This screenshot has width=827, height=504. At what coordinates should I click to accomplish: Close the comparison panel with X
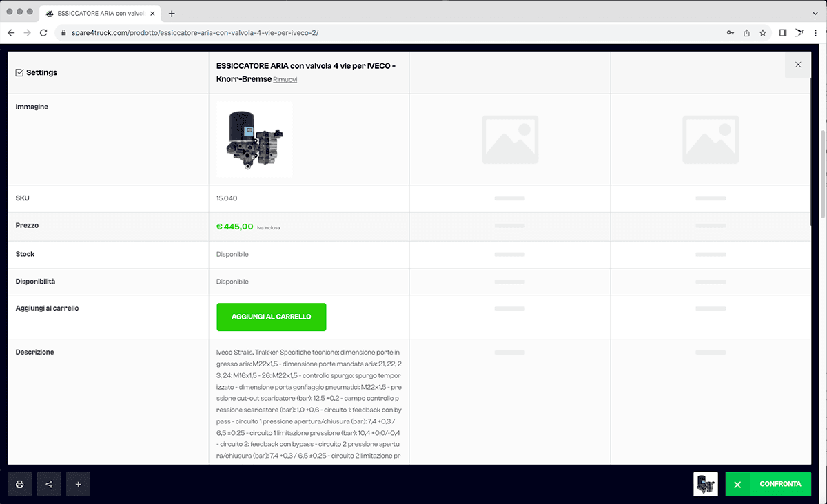point(798,65)
